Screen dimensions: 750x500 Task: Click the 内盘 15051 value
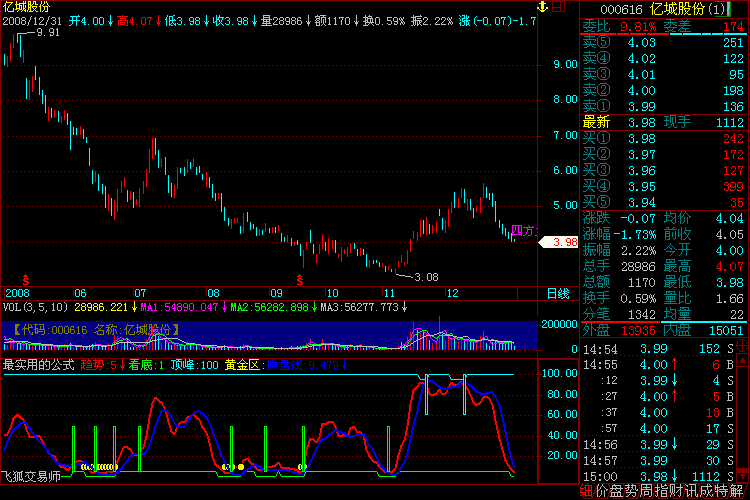point(727,331)
